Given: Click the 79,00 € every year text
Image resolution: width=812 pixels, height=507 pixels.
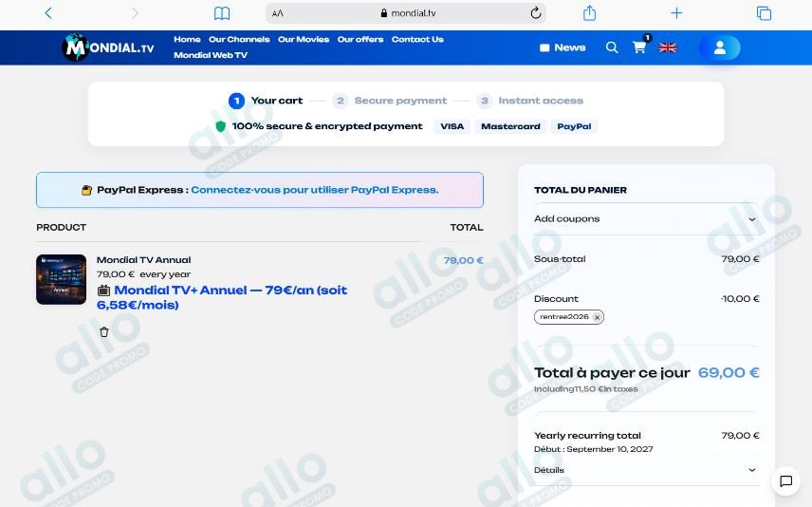Looking at the screenshot, I should coord(143,274).
